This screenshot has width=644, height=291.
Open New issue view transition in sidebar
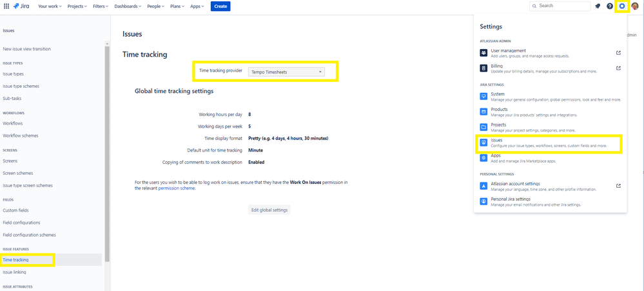coord(26,49)
